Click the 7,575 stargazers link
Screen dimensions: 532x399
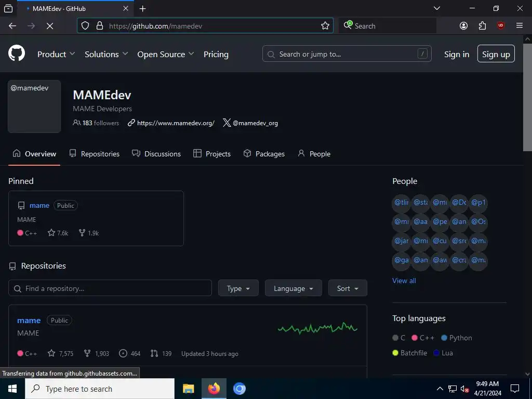[x=61, y=353]
